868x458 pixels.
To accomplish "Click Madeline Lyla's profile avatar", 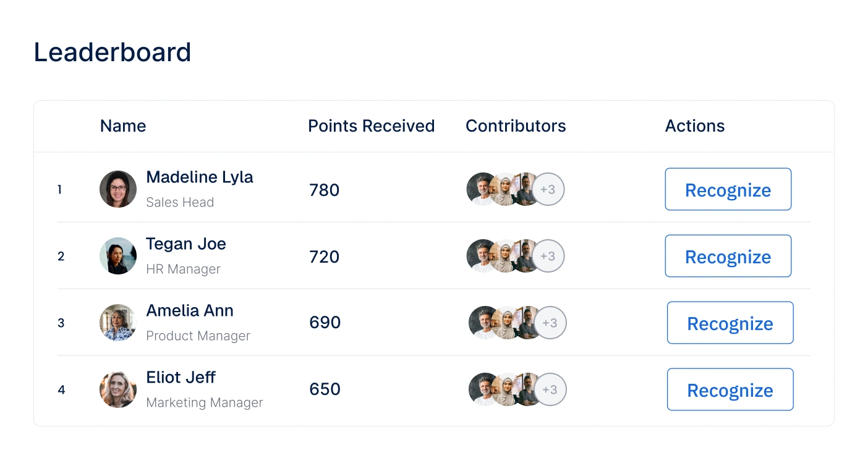I will click(118, 189).
